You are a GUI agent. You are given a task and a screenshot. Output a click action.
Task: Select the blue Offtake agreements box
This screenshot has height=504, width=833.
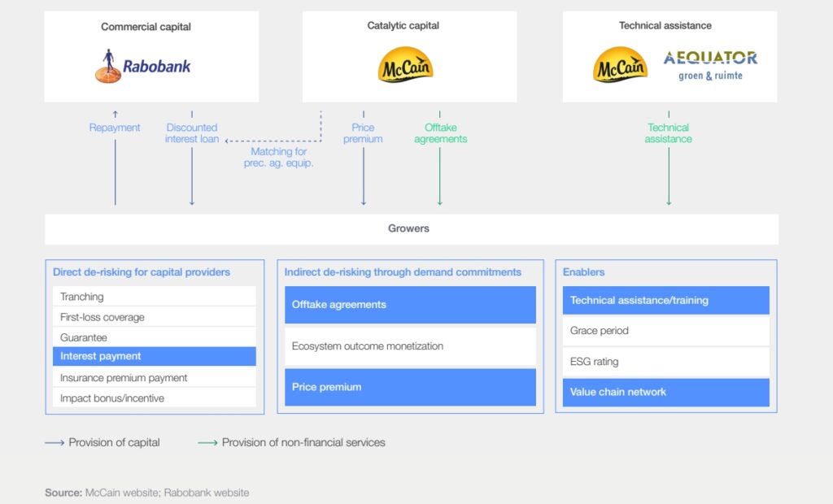point(409,305)
